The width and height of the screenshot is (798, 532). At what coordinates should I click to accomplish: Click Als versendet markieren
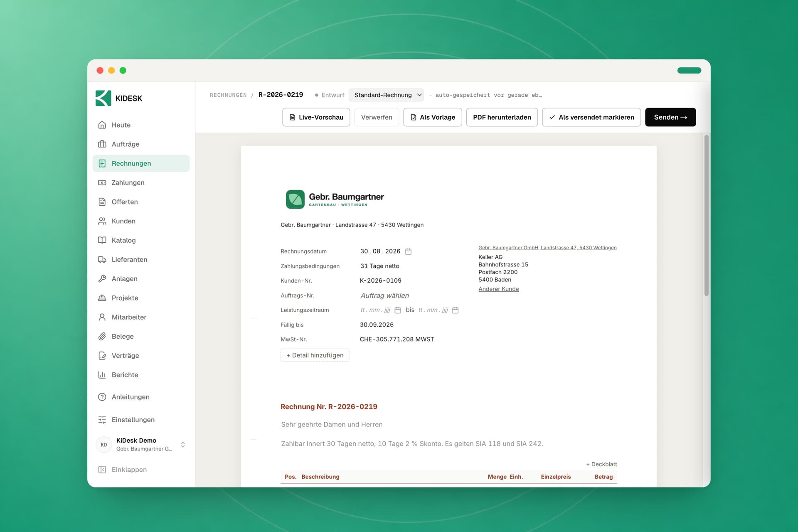tap(591, 117)
